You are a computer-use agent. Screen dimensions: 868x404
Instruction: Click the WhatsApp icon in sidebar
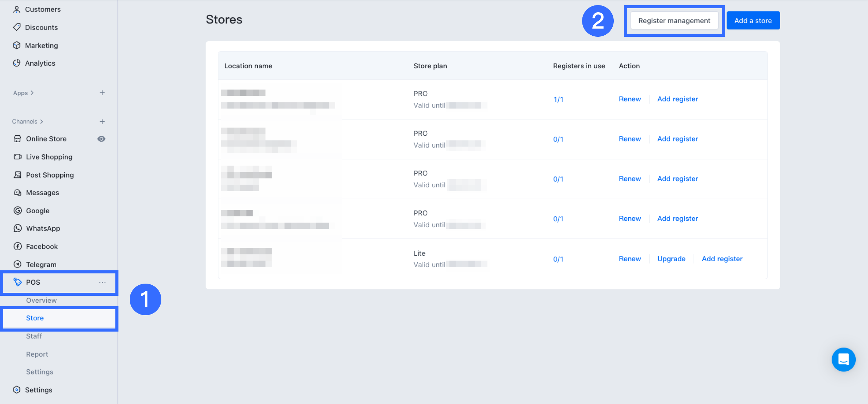pos(17,228)
